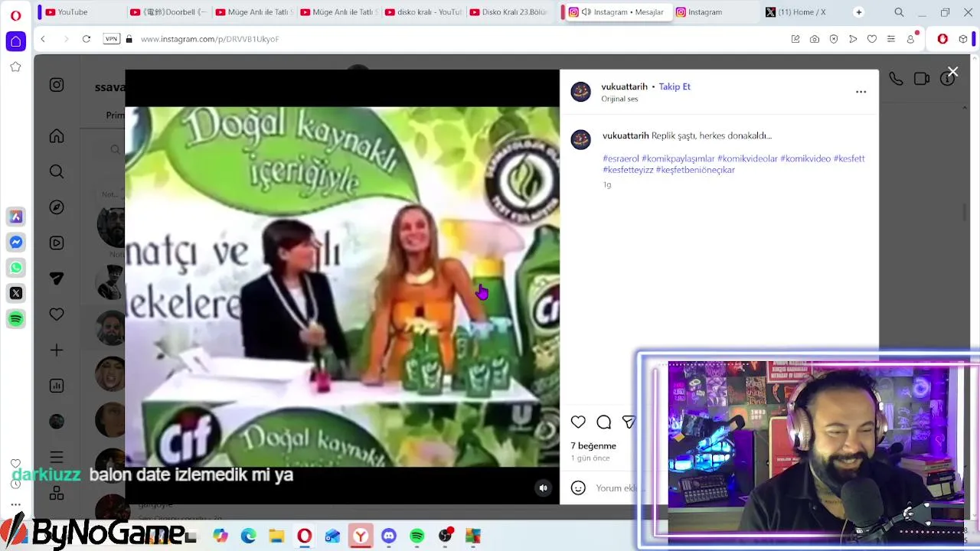Open Instagram search in sidebar
Viewport: 980px width, 551px height.
click(x=57, y=171)
